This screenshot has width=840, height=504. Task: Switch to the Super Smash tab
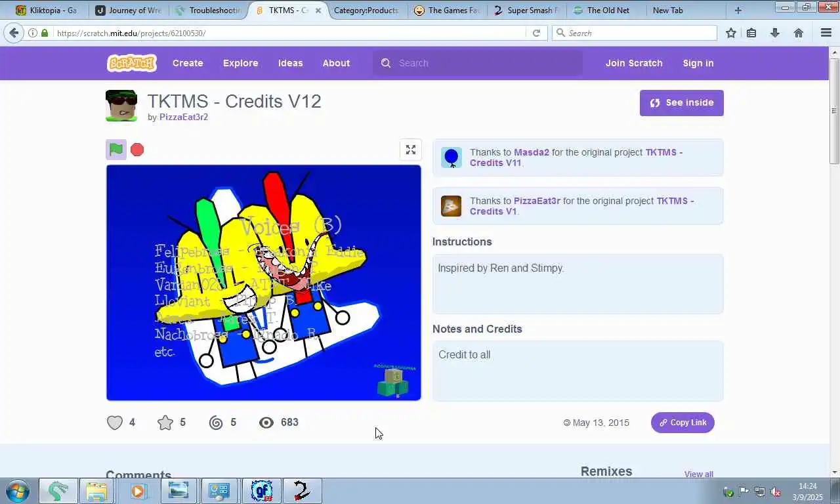(526, 10)
